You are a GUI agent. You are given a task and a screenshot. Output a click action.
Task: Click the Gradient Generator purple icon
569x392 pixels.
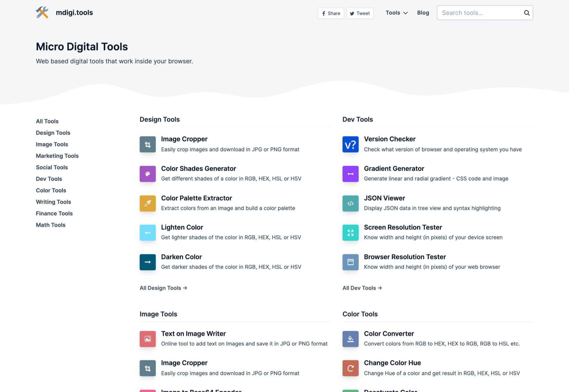(350, 174)
